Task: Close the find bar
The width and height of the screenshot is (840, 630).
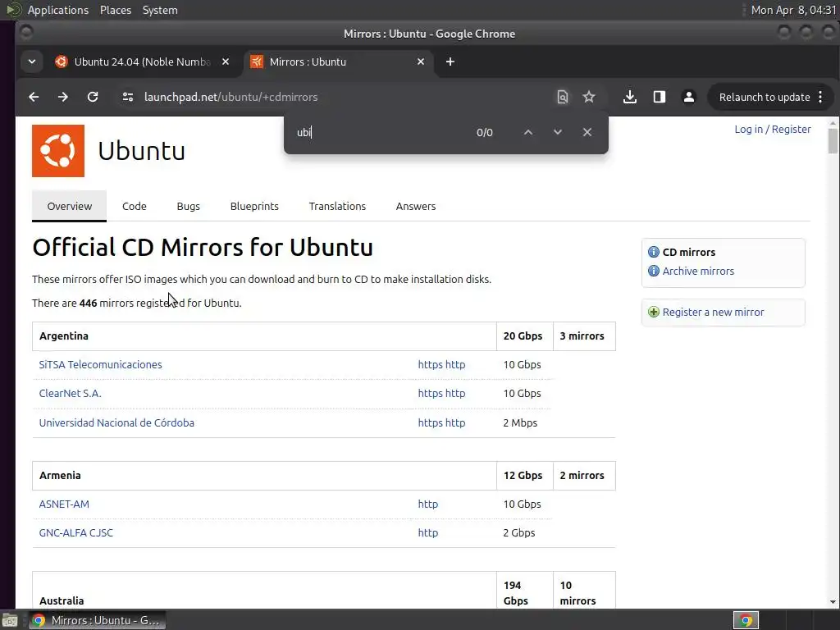Action: coord(587,132)
